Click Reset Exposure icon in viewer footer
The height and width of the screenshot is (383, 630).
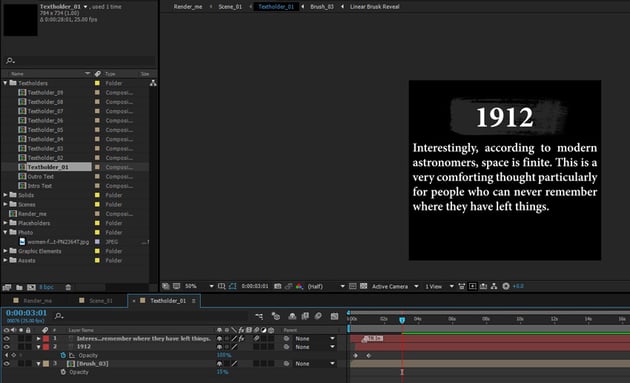pos(506,286)
